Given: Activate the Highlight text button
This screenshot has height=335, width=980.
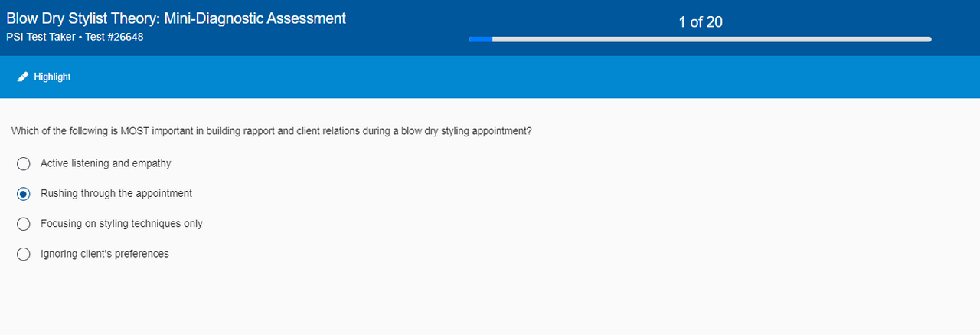Looking at the screenshot, I should (52, 77).
